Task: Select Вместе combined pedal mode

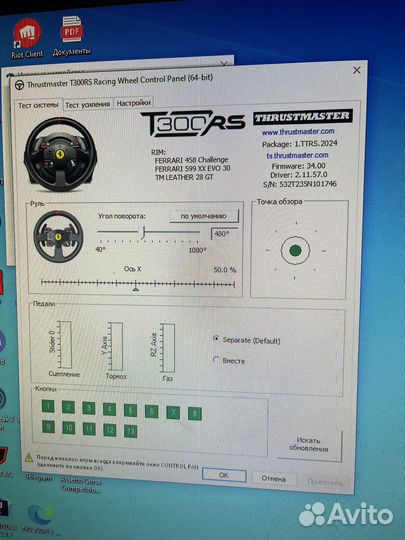Action: pyautogui.click(x=229, y=361)
